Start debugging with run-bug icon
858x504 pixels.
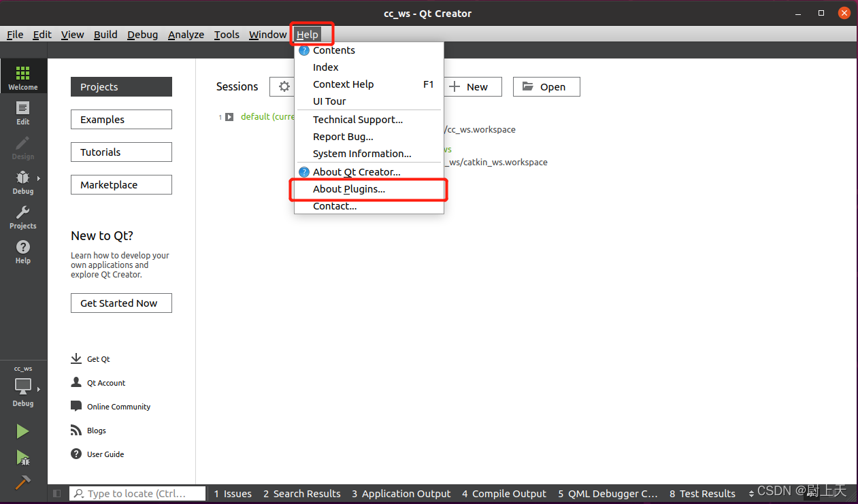click(23, 457)
